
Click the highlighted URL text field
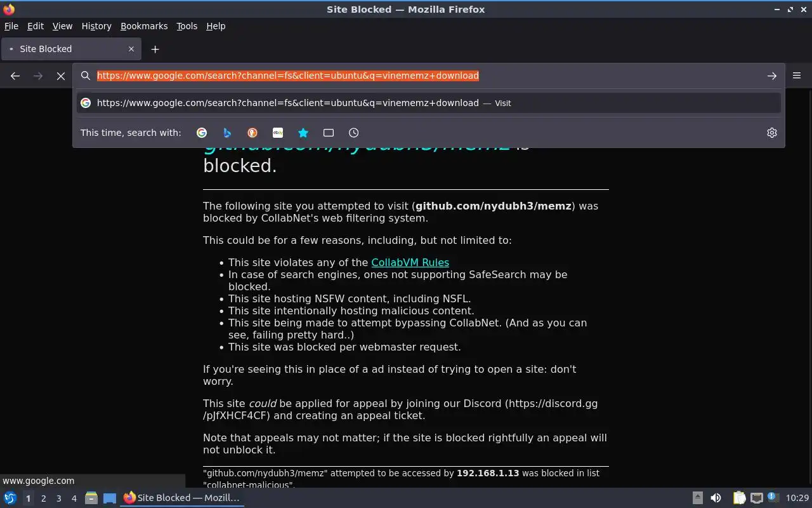[x=287, y=76]
